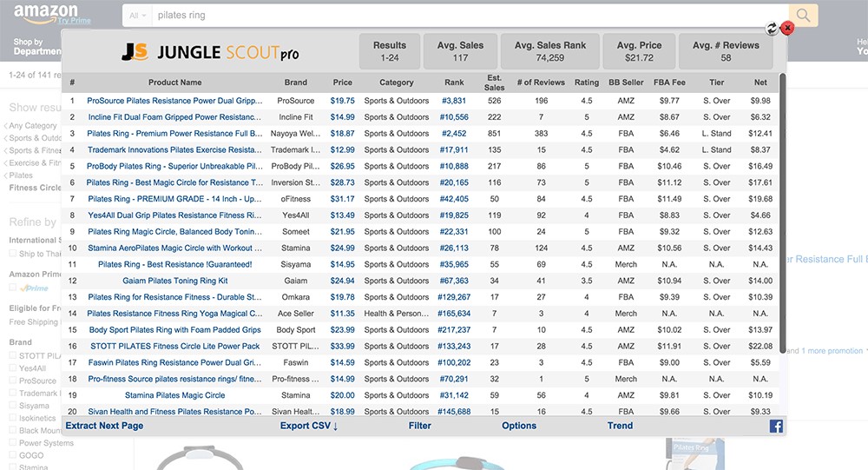Image resolution: width=868 pixels, height=470 pixels.
Task: Click Try Prime link under Amazon logo
Action: 74,21
